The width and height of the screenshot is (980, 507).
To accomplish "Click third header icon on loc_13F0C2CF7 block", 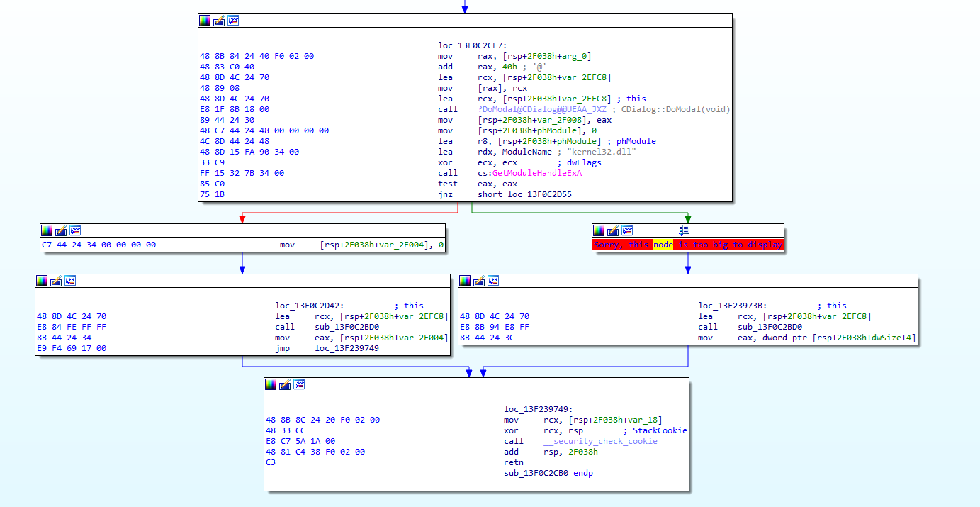I will (233, 21).
